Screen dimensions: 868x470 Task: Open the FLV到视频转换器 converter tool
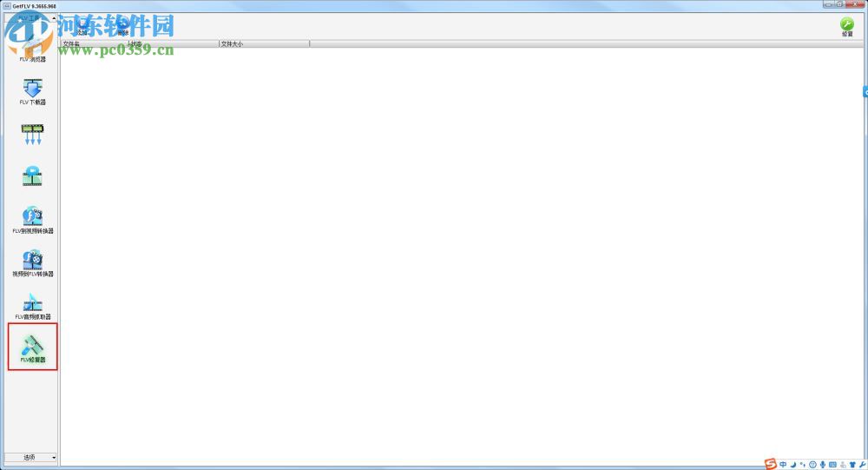click(33, 221)
